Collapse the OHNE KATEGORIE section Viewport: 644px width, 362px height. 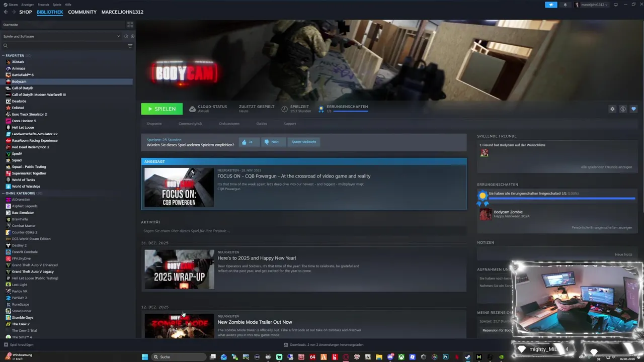click(x=3, y=193)
